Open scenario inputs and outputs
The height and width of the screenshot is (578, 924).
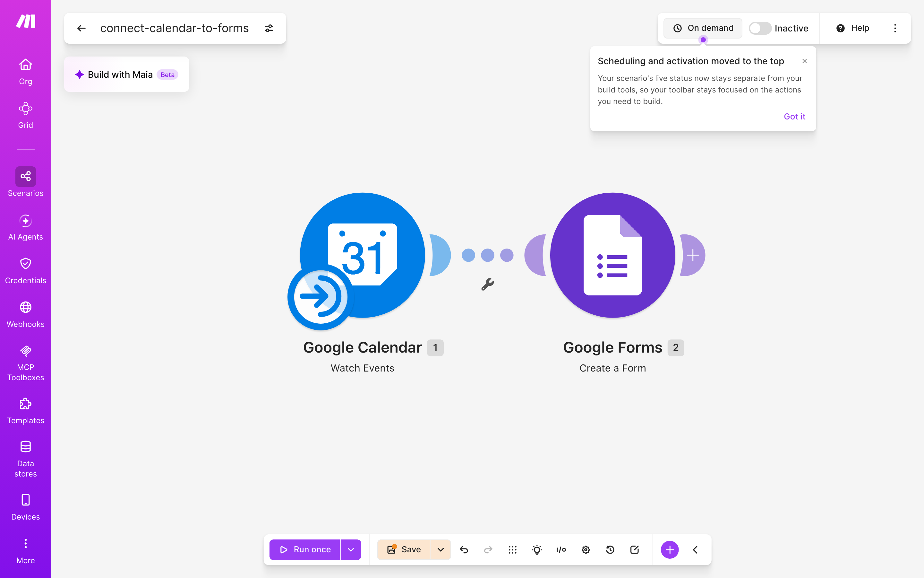coord(561,550)
